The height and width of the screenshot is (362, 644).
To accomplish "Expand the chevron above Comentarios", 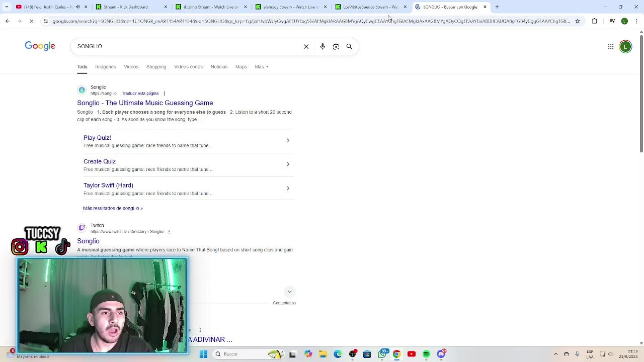I will tap(289, 292).
